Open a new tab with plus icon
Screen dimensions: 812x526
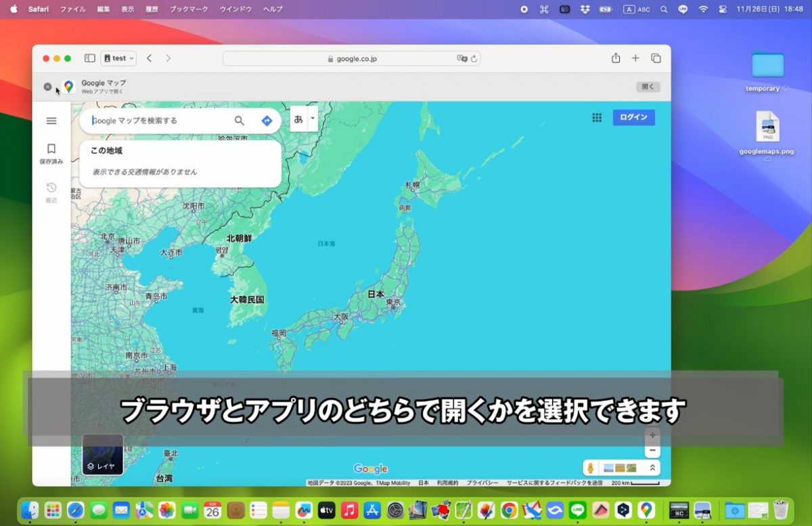click(635, 58)
